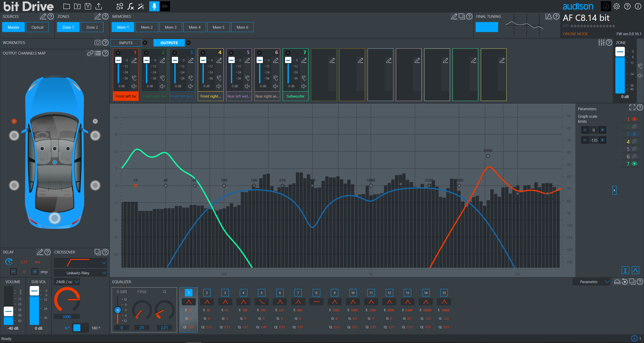Open the project folder icon
This screenshot has width=644, height=343.
(66, 6)
